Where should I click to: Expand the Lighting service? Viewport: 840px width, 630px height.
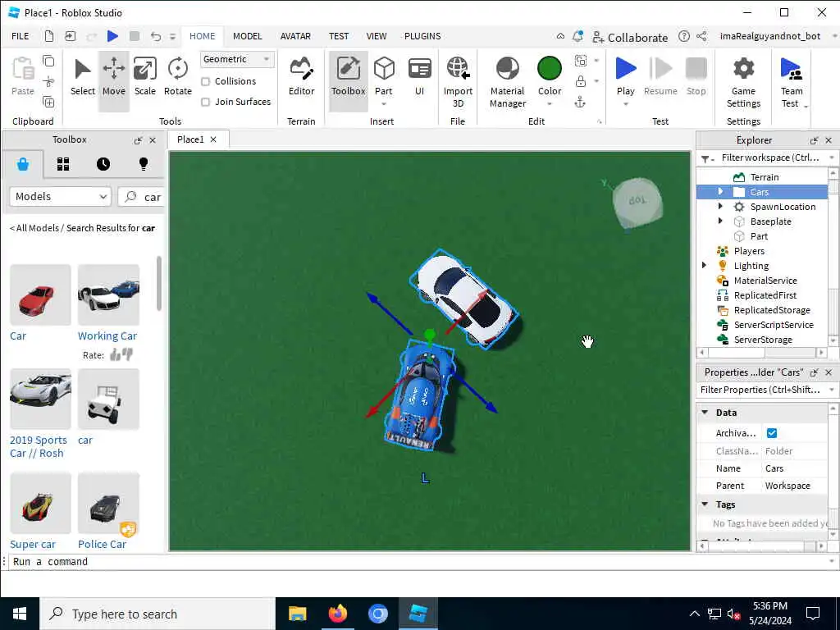pyautogui.click(x=705, y=265)
